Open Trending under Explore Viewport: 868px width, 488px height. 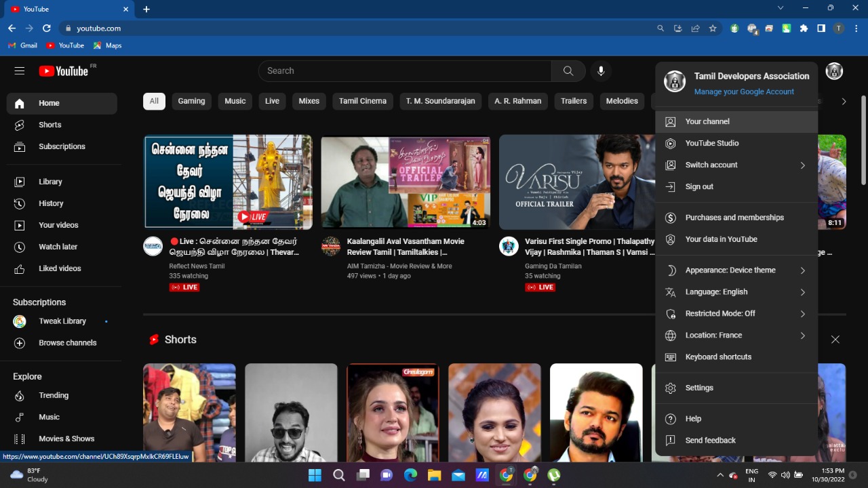(62, 395)
